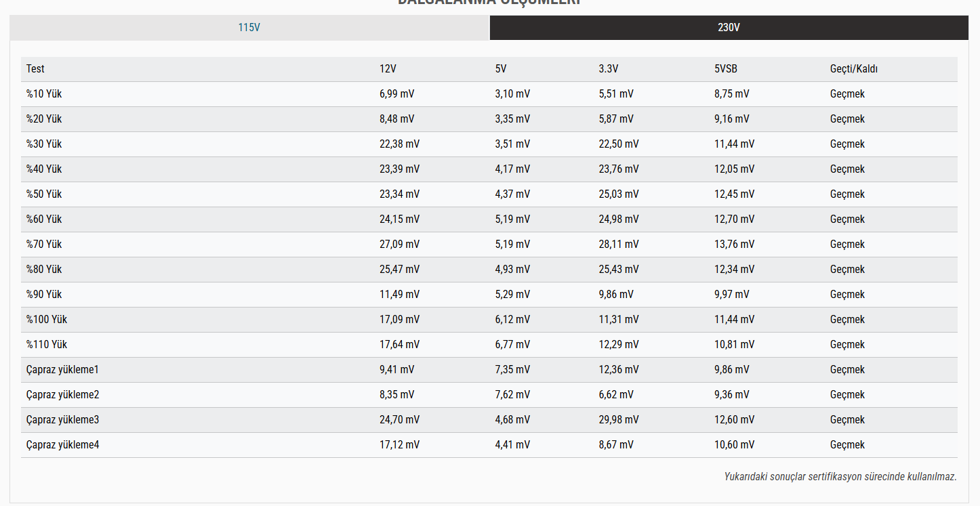Click Geçmek in the %100 Yük row
This screenshot has height=506, width=980.
pyautogui.click(x=848, y=320)
